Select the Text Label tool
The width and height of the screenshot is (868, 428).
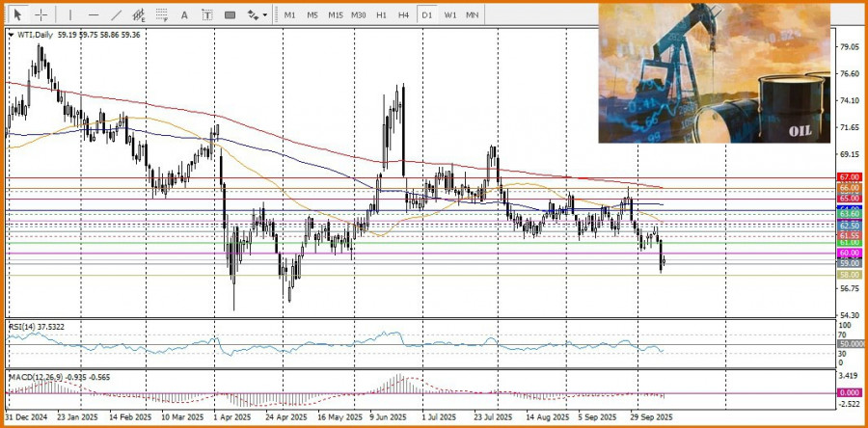(208, 14)
